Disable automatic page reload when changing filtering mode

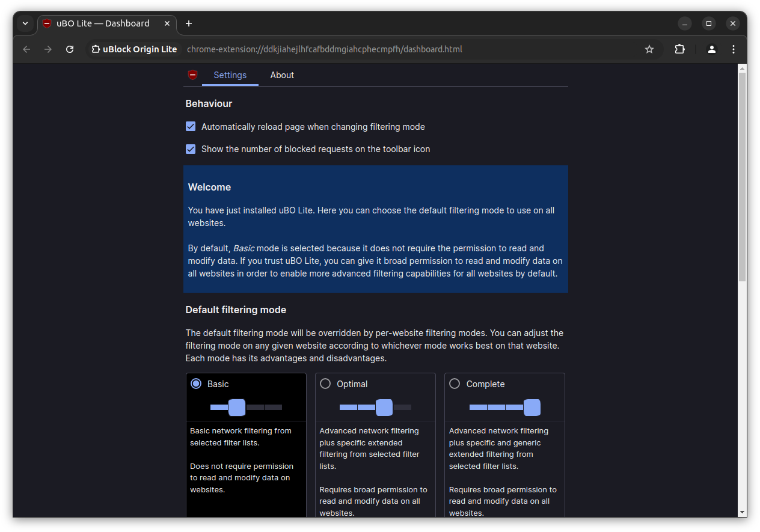click(x=191, y=126)
